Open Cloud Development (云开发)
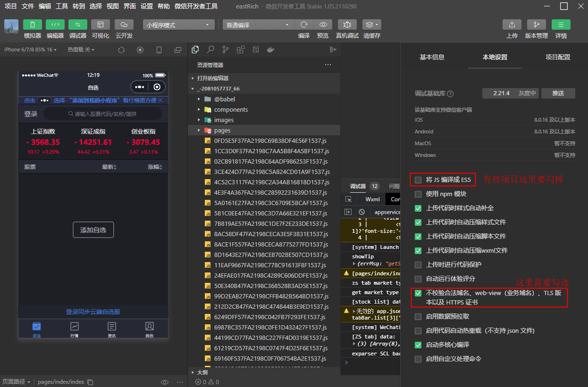 (x=124, y=25)
